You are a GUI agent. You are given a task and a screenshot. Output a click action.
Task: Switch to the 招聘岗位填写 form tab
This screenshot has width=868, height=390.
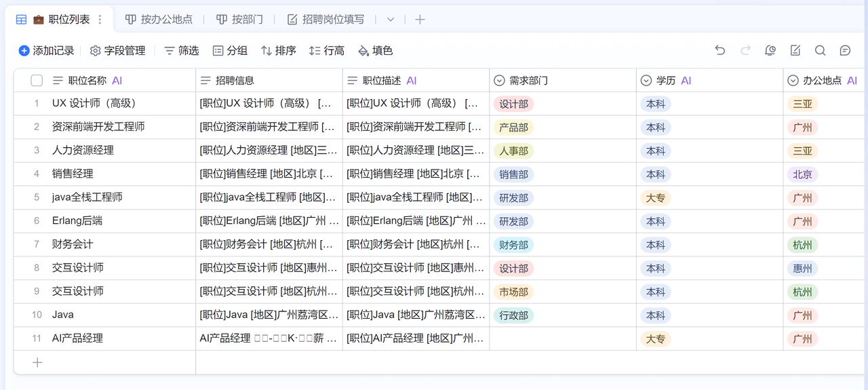pyautogui.click(x=325, y=20)
